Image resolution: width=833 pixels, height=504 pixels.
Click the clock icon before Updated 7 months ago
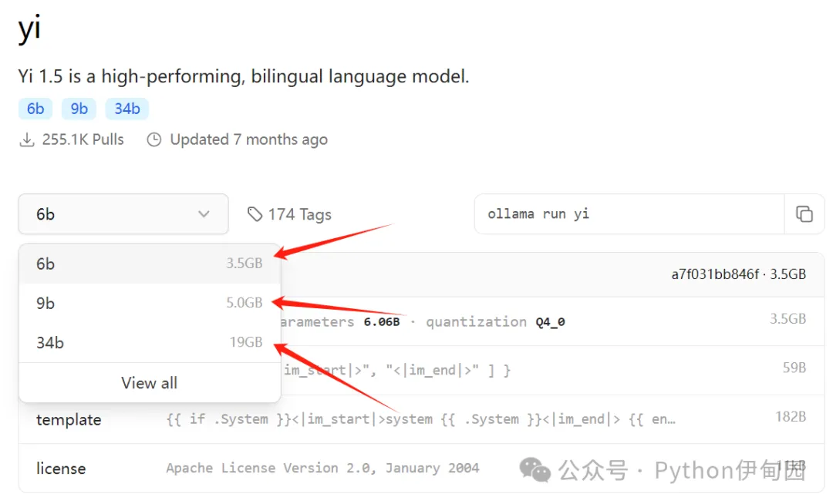tap(154, 140)
